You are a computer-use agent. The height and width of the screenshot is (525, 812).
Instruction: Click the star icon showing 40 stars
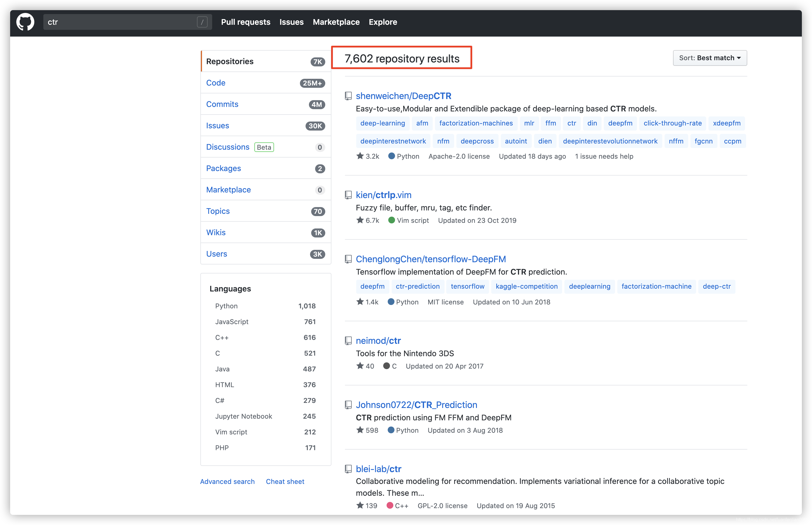360,365
